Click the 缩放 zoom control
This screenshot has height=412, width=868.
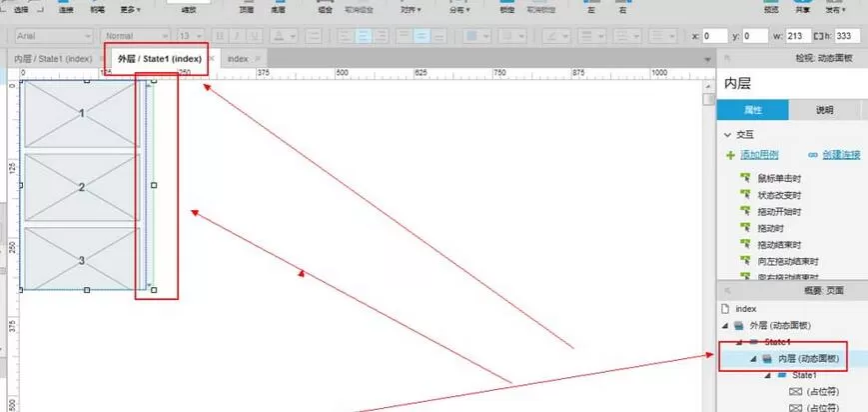(189, 10)
